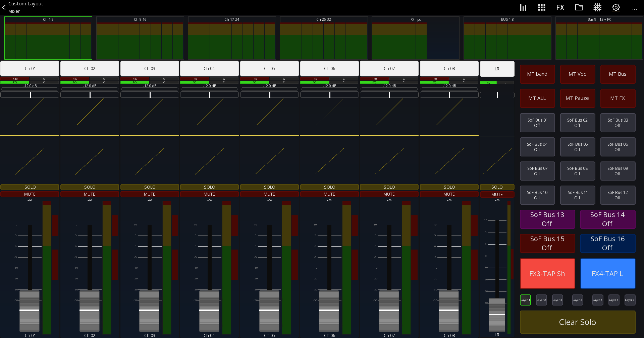Toggle SOLO on the LR master strip
644x338 pixels.
(497, 187)
